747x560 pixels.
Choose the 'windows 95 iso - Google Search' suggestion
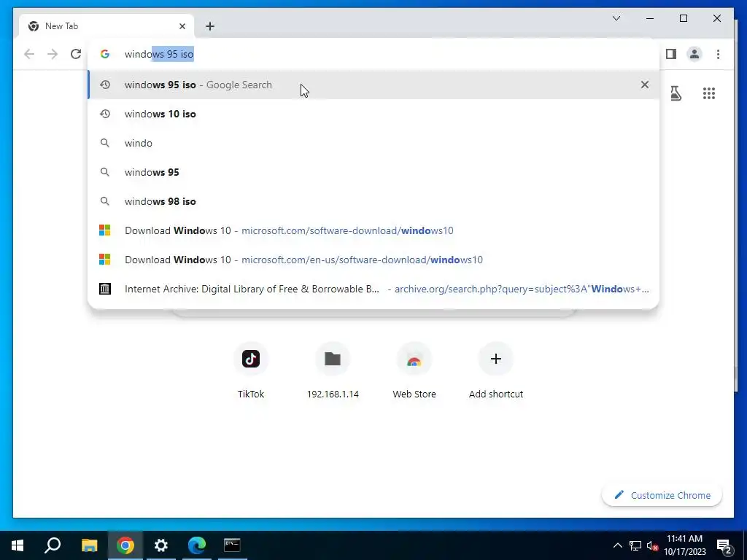pyautogui.click(x=373, y=85)
